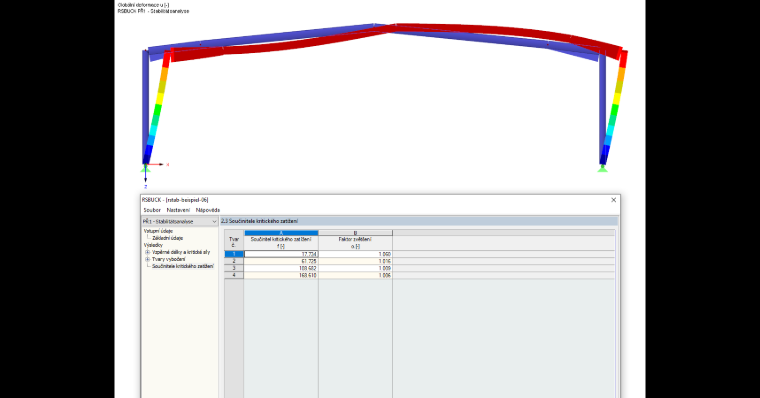This screenshot has height=398, width=760.
Task: Select column header B
Action: [355, 233]
